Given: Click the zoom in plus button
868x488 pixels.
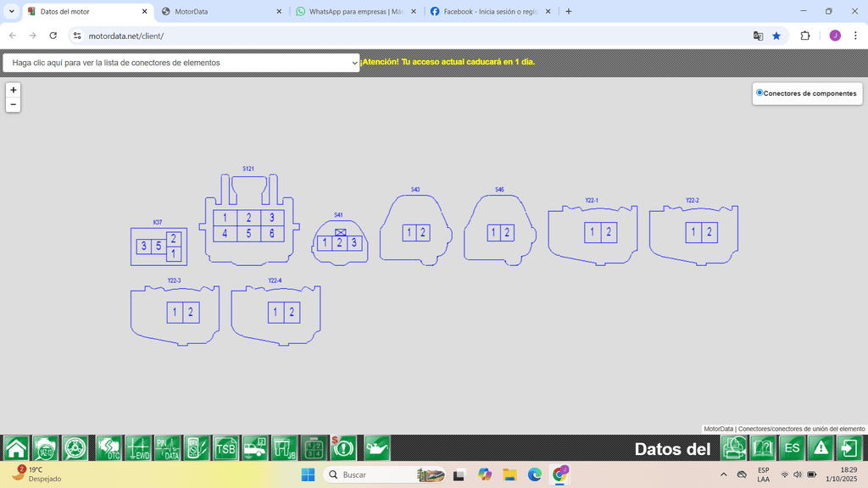Looking at the screenshot, I should point(13,88).
